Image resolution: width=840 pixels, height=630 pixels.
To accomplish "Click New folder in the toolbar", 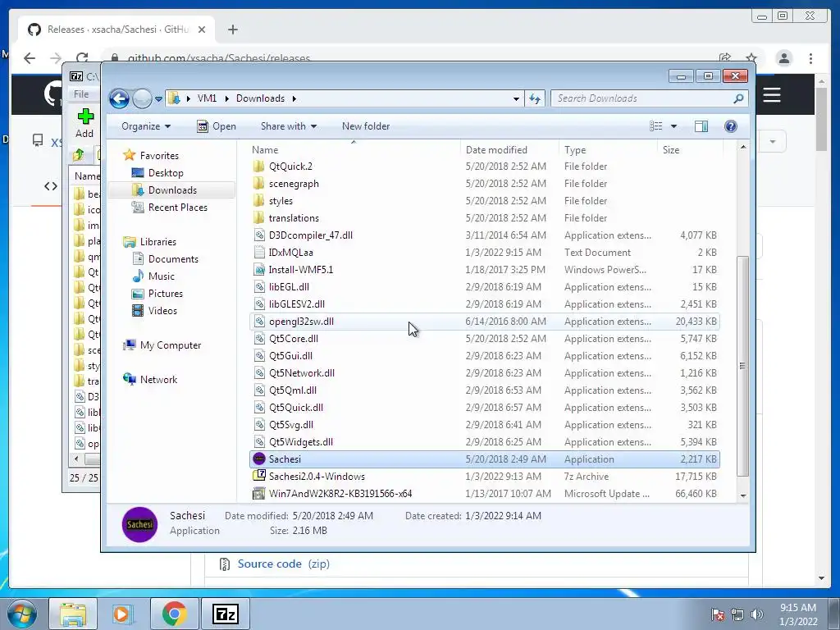I will [366, 126].
